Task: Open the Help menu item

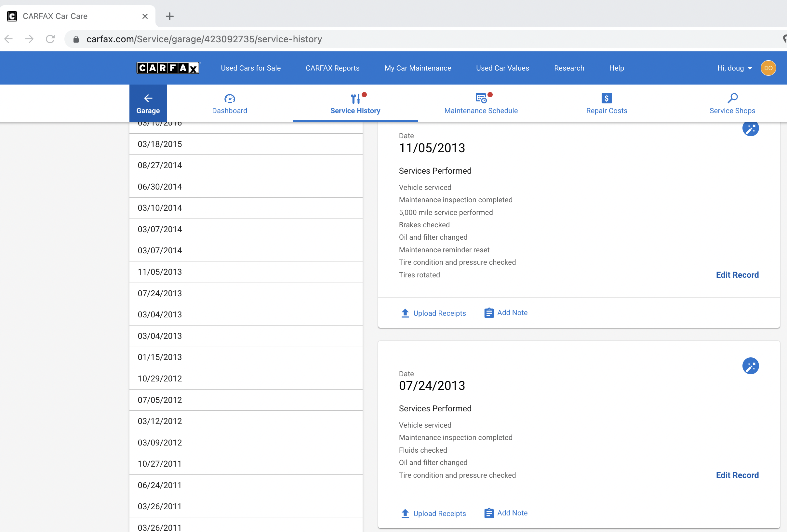Action: coord(616,68)
